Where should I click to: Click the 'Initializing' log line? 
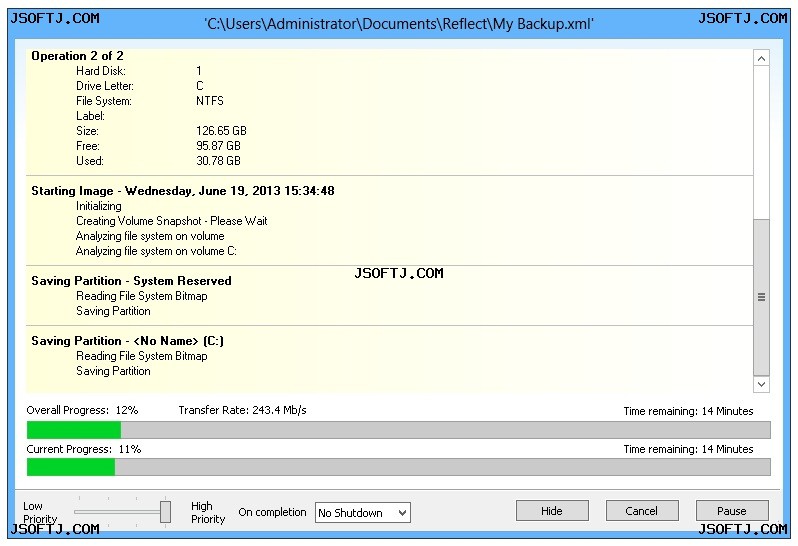tap(99, 206)
